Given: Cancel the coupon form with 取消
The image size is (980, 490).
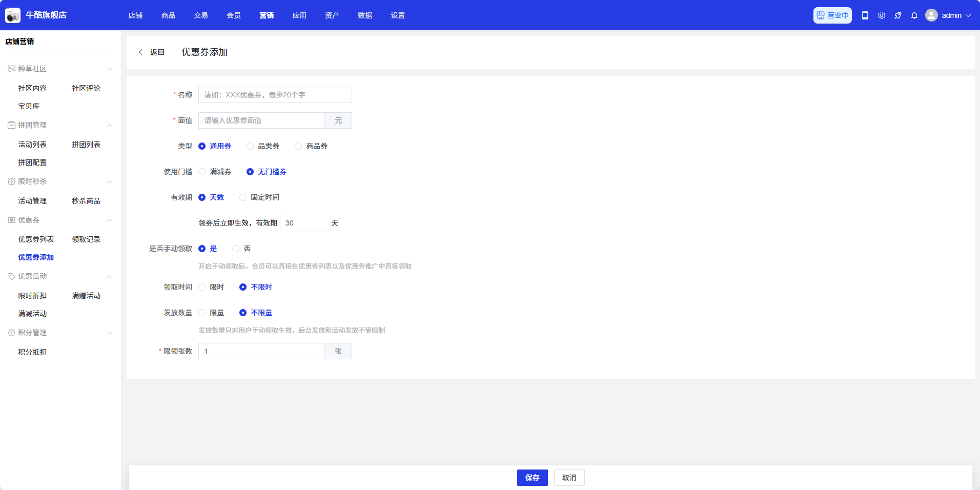Looking at the screenshot, I should click(569, 478).
